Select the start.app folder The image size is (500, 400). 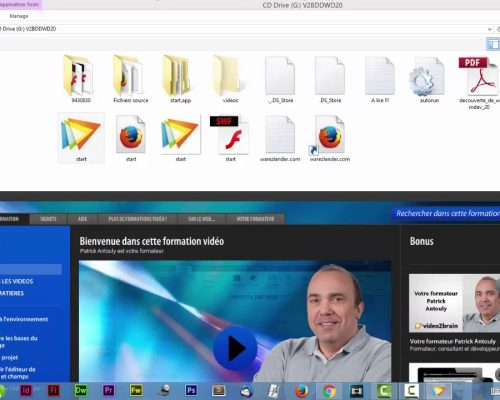click(x=180, y=79)
